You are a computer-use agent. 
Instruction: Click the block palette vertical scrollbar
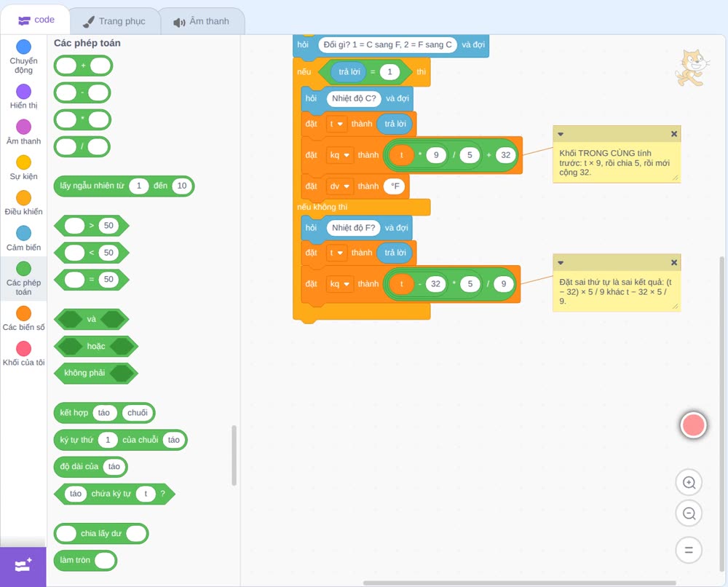234,456
